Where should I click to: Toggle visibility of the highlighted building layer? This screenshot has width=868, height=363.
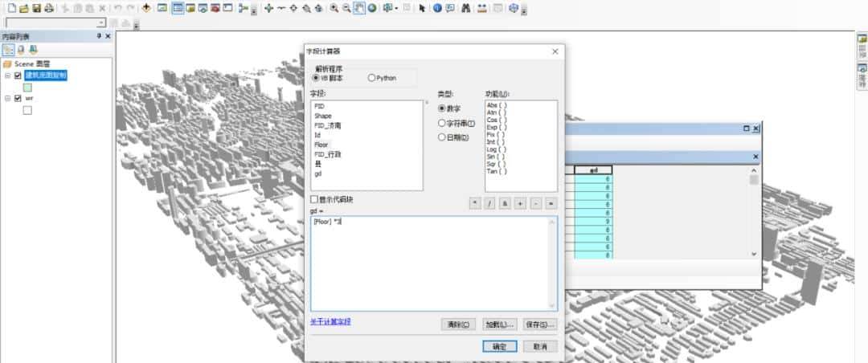point(18,75)
